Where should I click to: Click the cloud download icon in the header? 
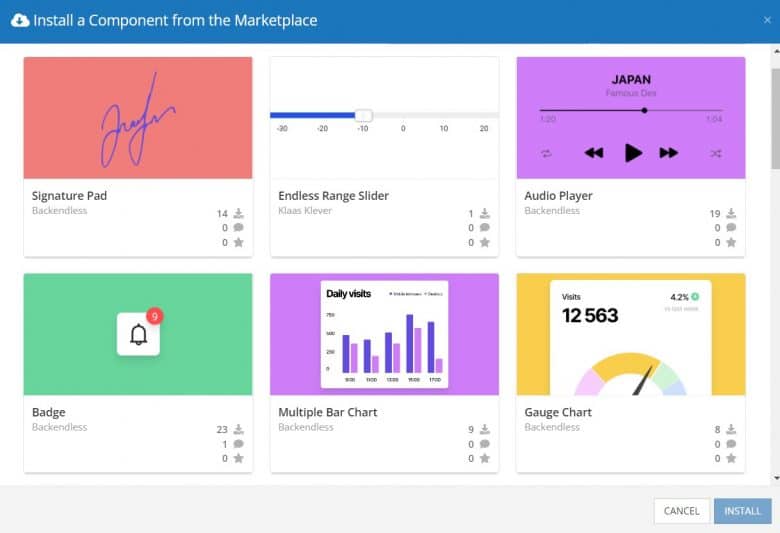tap(20, 20)
